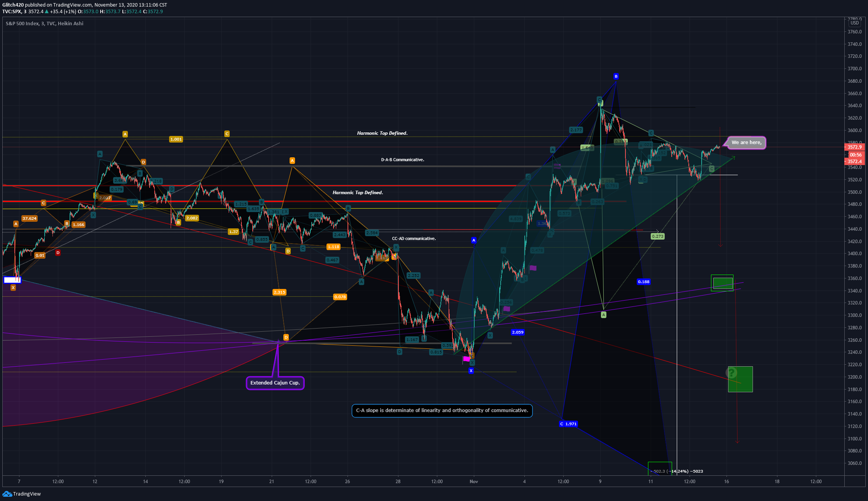
Task: Click 'Harmonic Top Defined.' label above the red line
Action: (358, 193)
